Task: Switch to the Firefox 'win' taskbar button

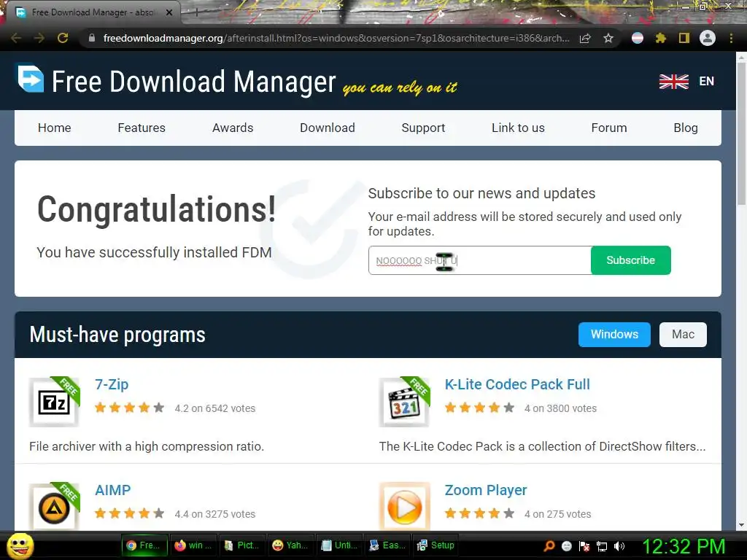Action: coord(193,545)
